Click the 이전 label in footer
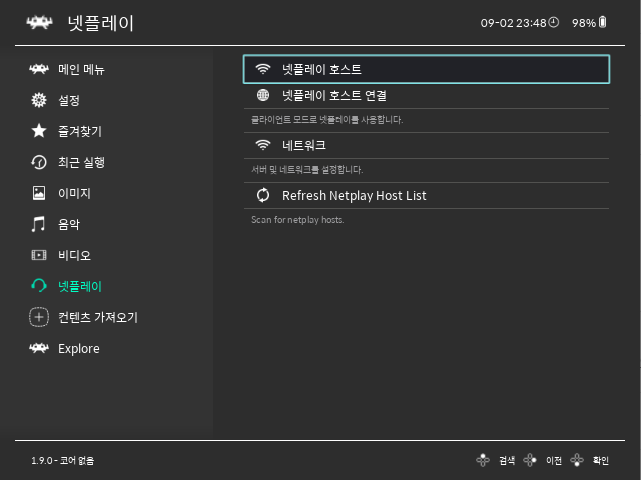Screen dimensions: 641x480 point(554,460)
